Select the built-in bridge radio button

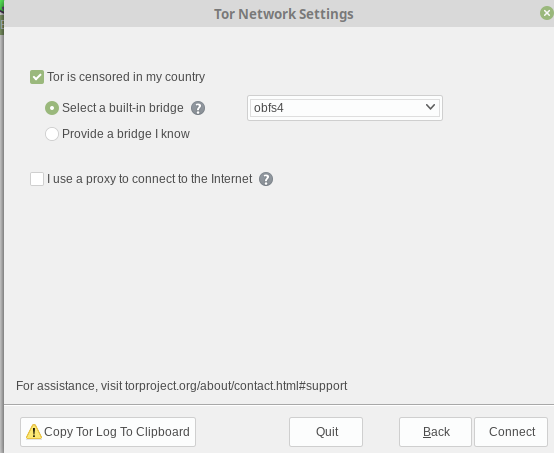[52, 108]
